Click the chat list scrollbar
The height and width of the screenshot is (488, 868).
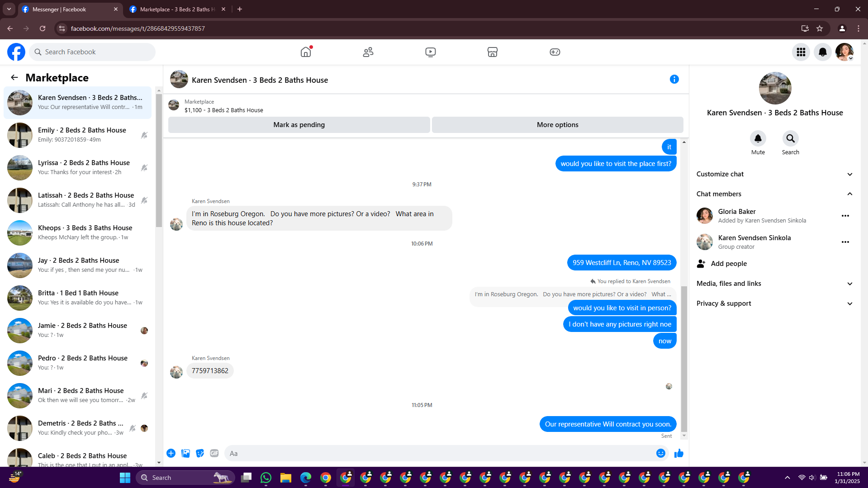pyautogui.click(x=159, y=161)
